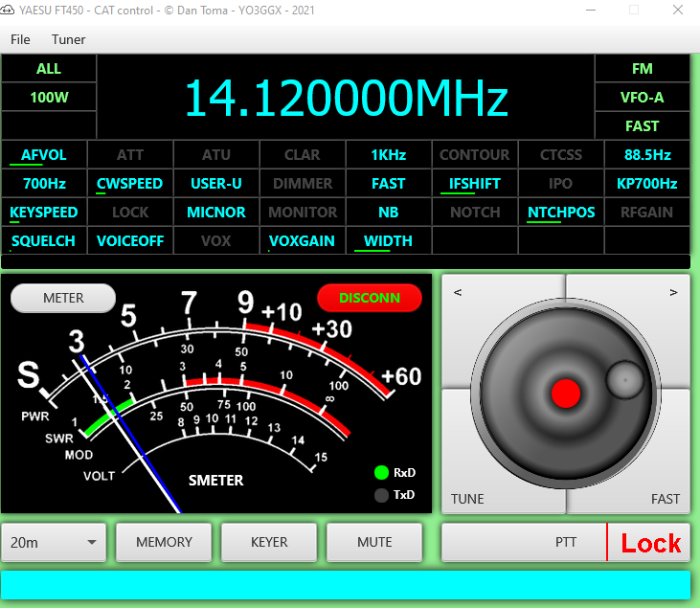Image resolution: width=700 pixels, height=608 pixels.
Task: Click the FAST corner button by the knob
Action: click(666, 499)
